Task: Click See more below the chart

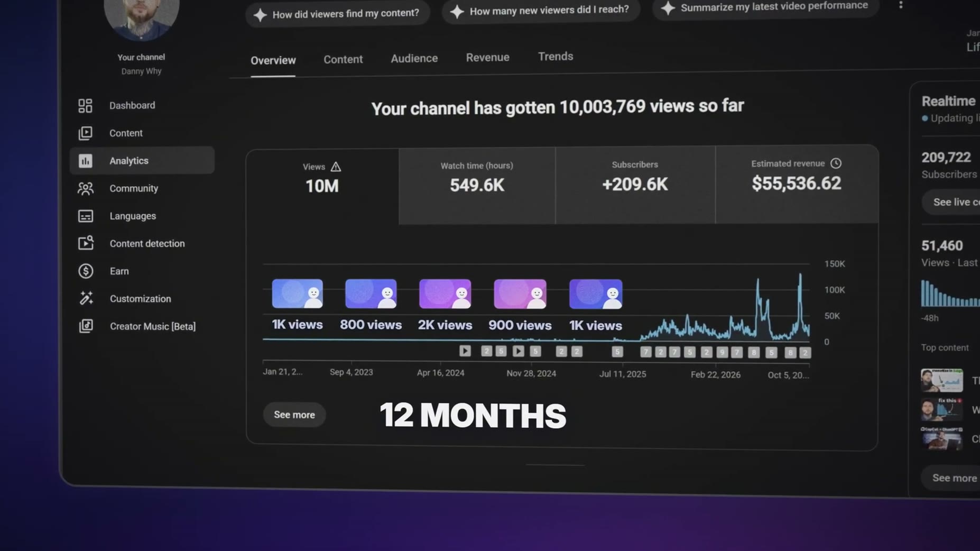Action: coord(294,415)
